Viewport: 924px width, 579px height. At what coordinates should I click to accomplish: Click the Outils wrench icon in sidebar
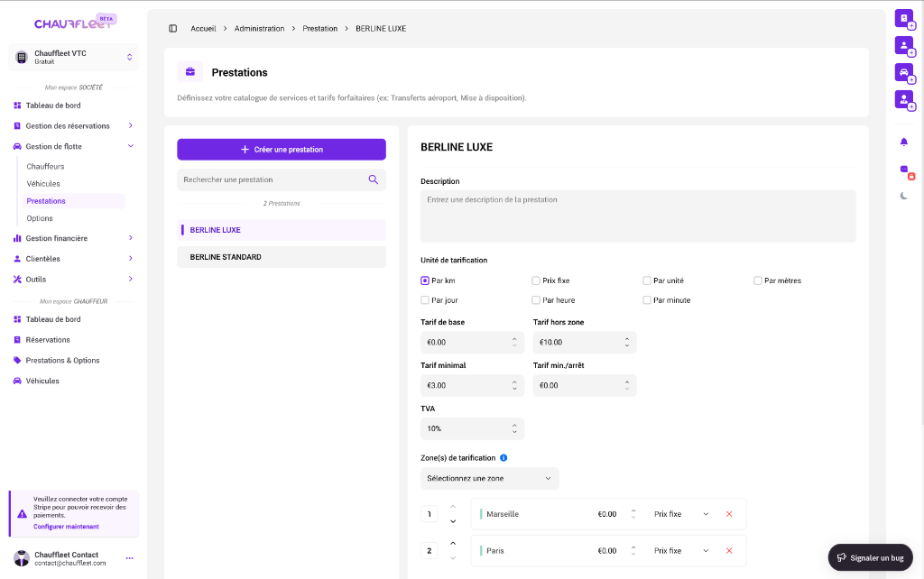click(16, 280)
